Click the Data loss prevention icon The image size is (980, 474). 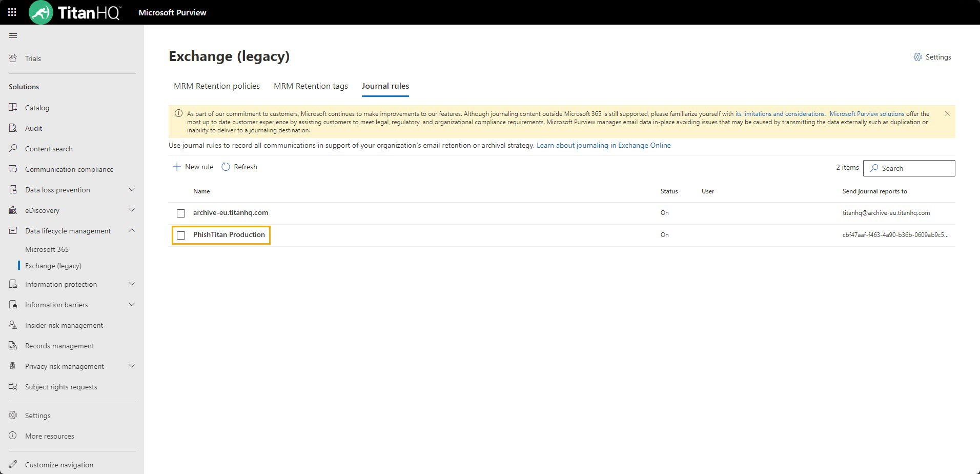click(13, 190)
